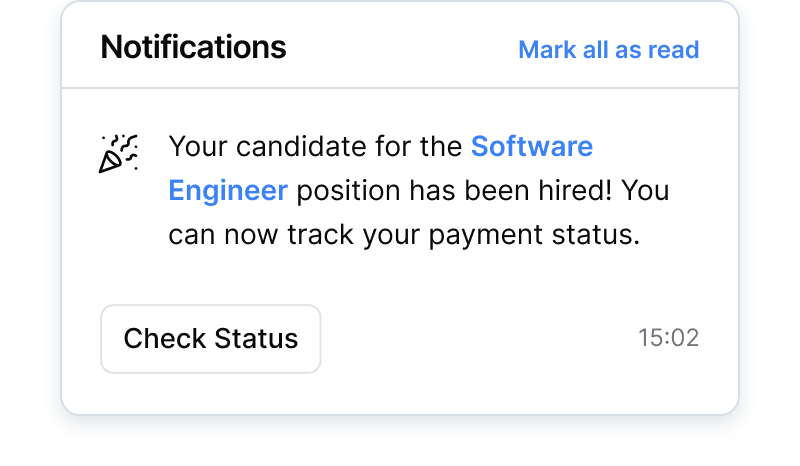Click the word 'read' in the header link
800x466 pixels.
tap(675, 49)
